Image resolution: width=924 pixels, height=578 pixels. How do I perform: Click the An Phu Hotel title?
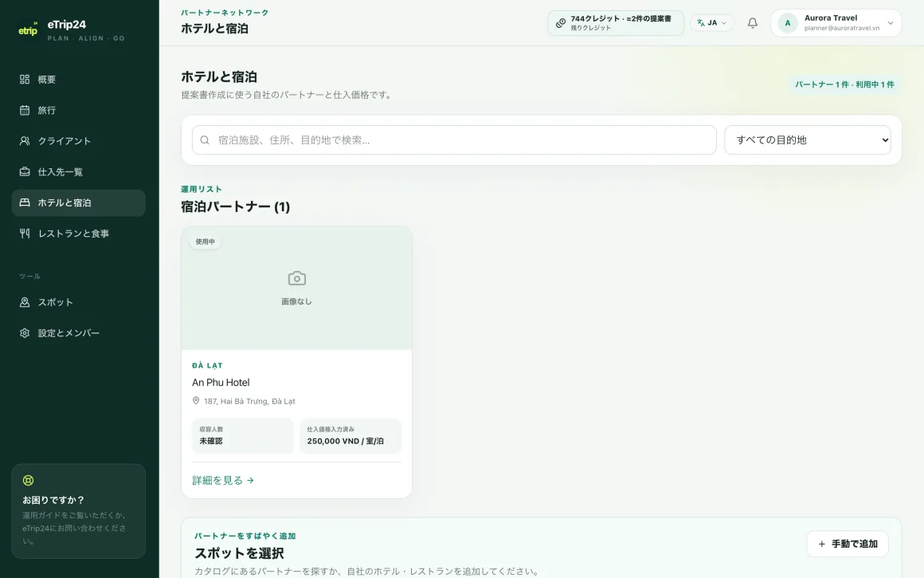pyautogui.click(x=221, y=382)
